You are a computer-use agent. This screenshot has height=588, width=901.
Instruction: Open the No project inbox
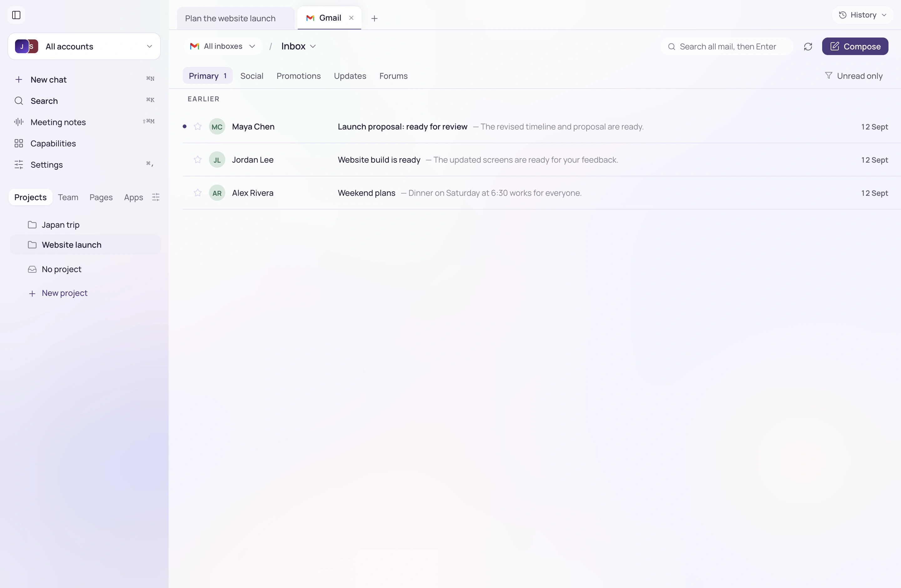(x=85, y=269)
